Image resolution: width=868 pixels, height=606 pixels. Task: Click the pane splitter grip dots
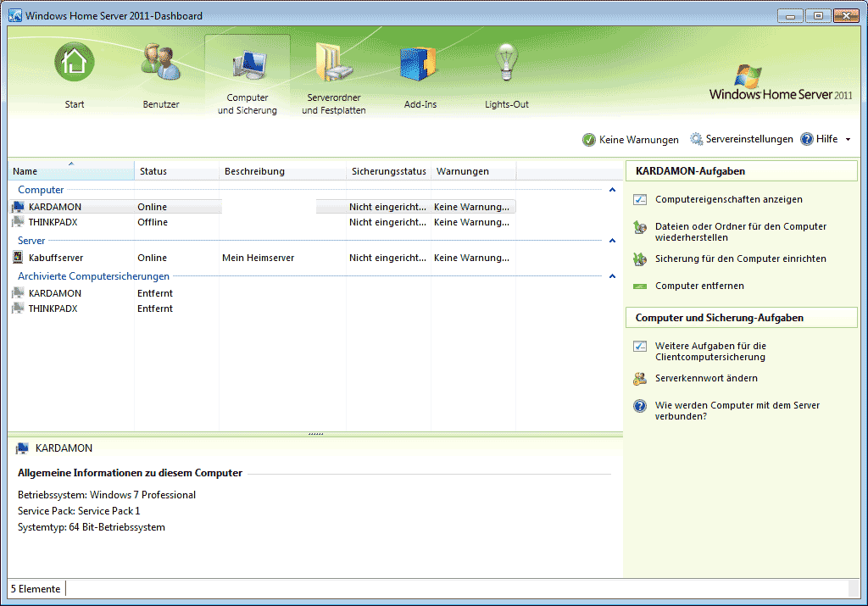click(x=315, y=434)
